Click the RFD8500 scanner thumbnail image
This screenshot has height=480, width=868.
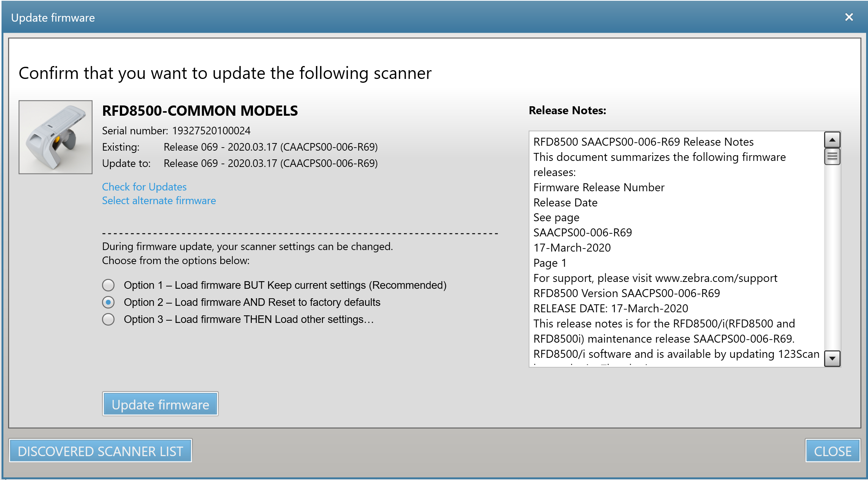[x=55, y=137]
